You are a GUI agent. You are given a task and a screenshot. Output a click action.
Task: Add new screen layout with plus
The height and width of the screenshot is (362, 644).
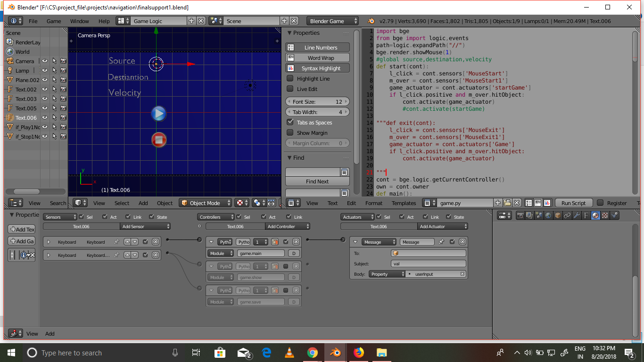tap(191, 21)
